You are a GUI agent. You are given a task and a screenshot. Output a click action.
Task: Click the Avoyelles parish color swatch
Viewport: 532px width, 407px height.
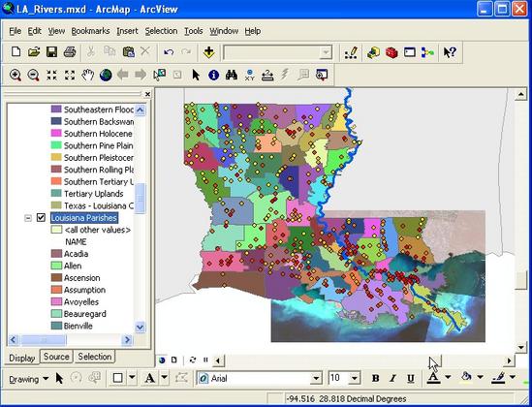coord(56,302)
